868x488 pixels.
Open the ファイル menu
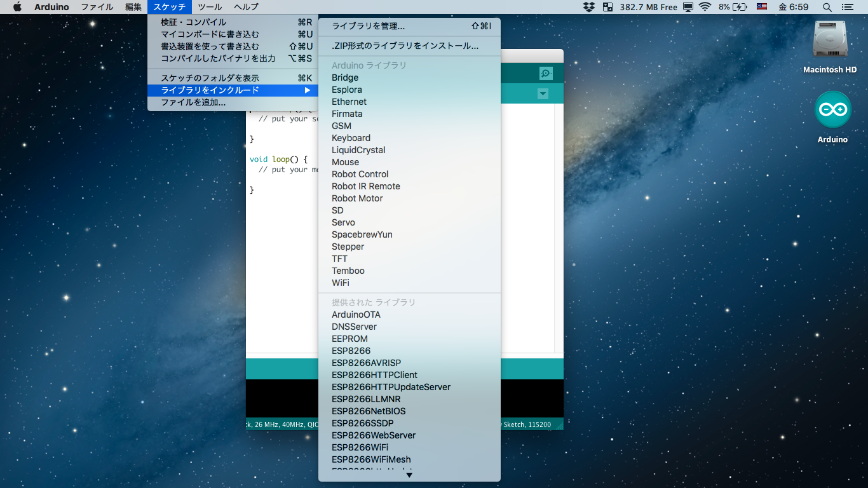(97, 7)
